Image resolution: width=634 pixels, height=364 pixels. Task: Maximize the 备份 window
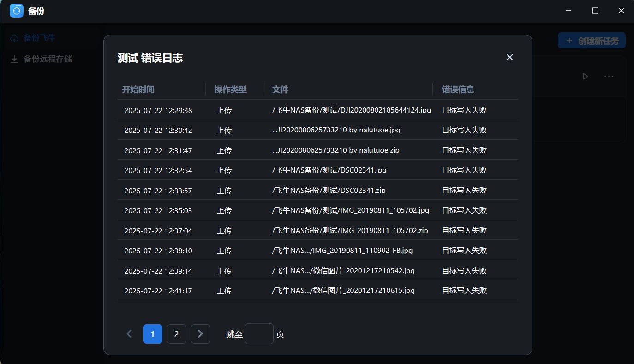pos(595,11)
